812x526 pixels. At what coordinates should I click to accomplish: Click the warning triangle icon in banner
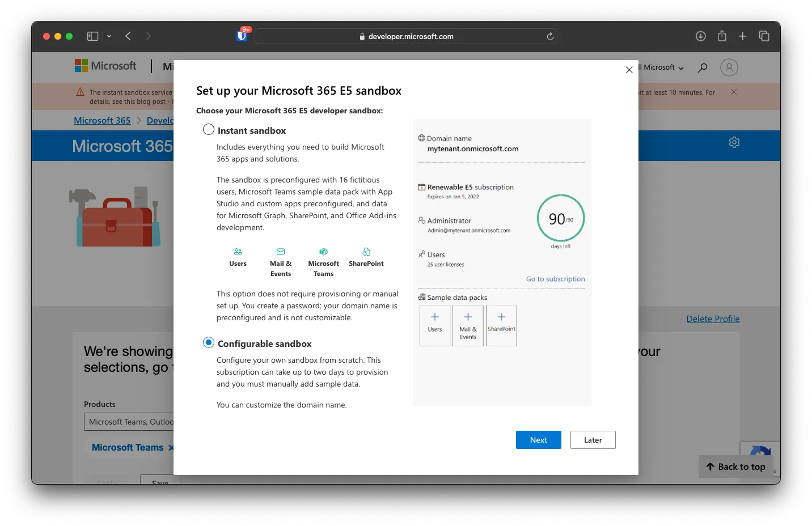click(80, 92)
